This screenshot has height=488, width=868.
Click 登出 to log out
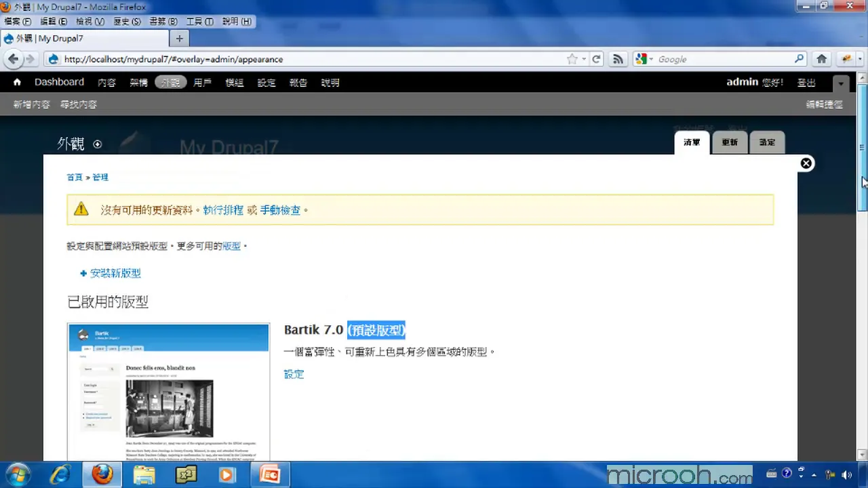pyautogui.click(x=806, y=83)
